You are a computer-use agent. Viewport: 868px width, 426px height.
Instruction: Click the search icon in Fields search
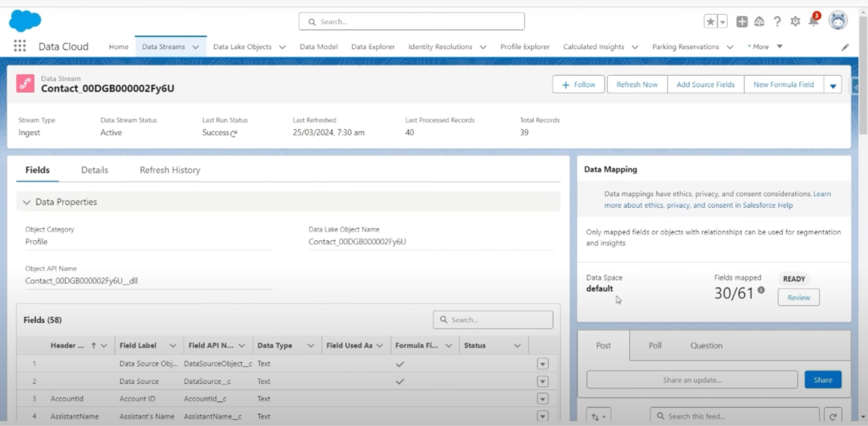pos(444,320)
